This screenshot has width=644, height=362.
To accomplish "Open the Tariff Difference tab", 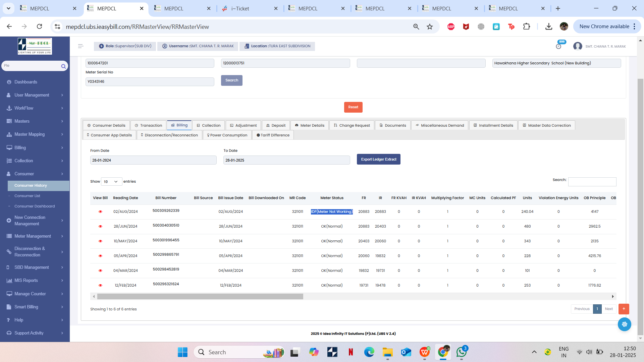I will (x=273, y=135).
